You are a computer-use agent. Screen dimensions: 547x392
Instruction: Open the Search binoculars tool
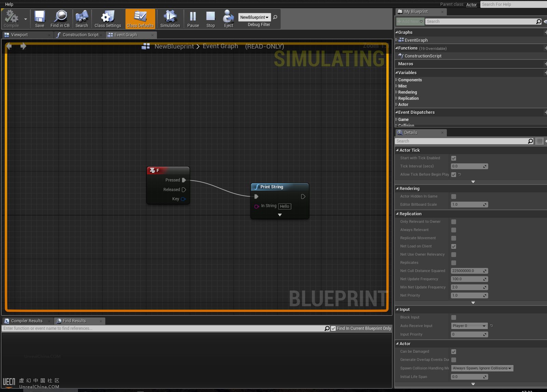pyautogui.click(x=82, y=19)
